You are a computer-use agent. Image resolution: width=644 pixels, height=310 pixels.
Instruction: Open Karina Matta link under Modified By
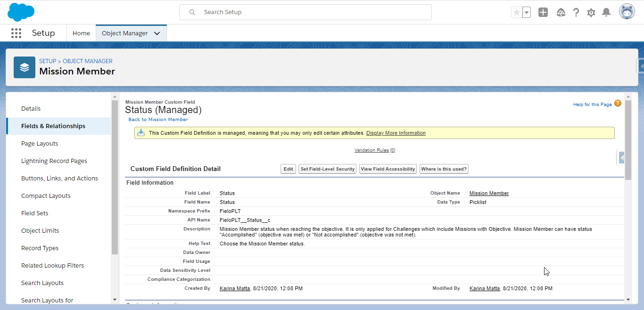(x=485, y=288)
